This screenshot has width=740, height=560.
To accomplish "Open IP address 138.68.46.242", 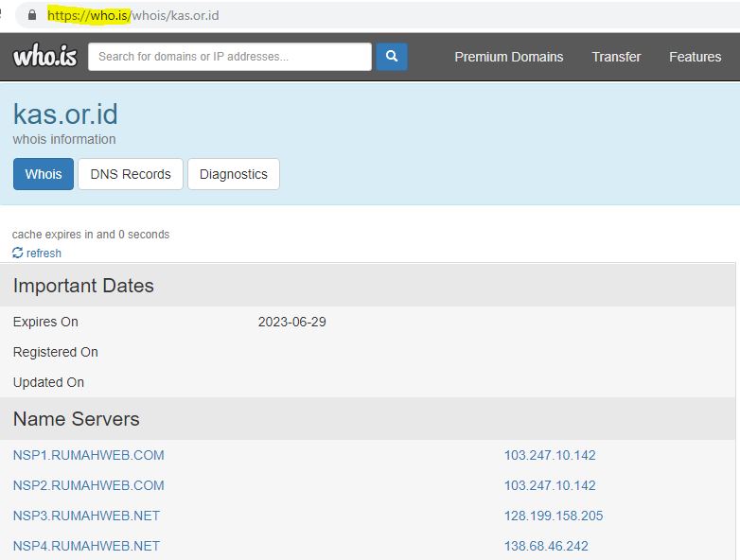I will point(546,546).
